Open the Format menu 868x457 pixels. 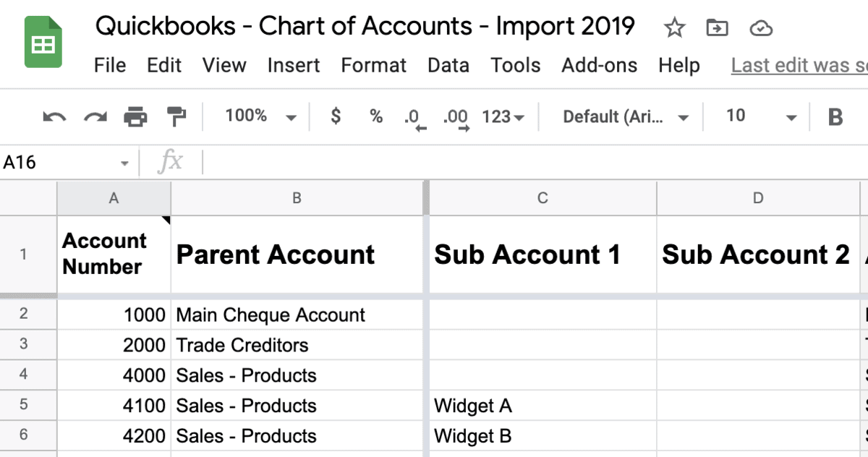click(373, 65)
